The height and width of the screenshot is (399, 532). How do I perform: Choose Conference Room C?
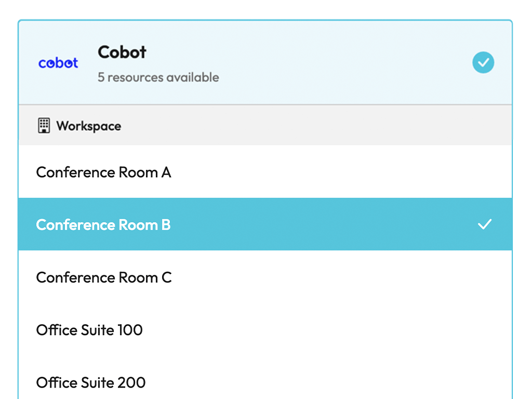pos(265,277)
